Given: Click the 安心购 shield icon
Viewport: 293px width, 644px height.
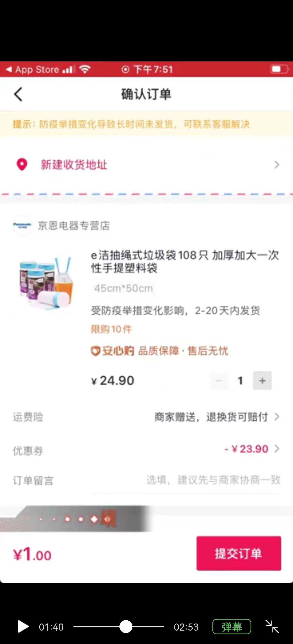Looking at the screenshot, I should (95, 351).
